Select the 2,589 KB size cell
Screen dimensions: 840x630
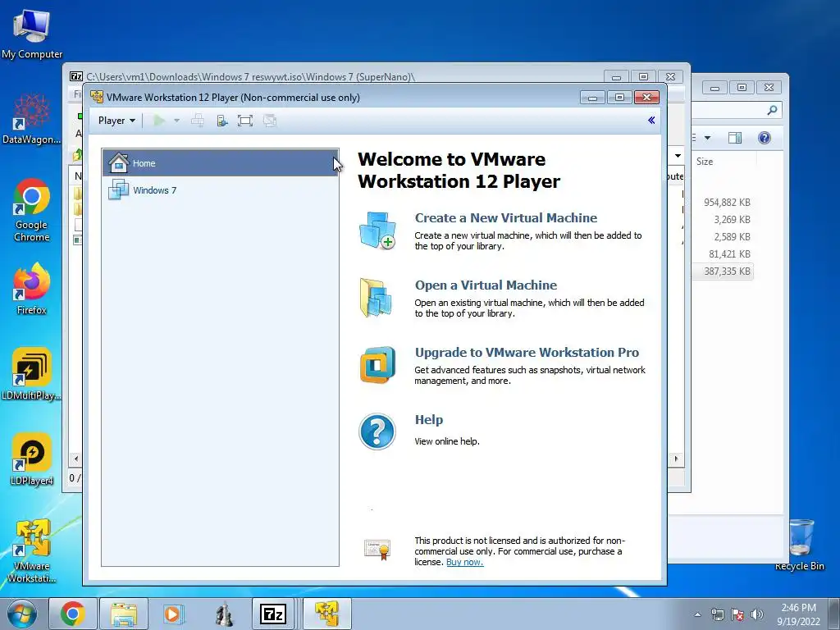coord(732,237)
